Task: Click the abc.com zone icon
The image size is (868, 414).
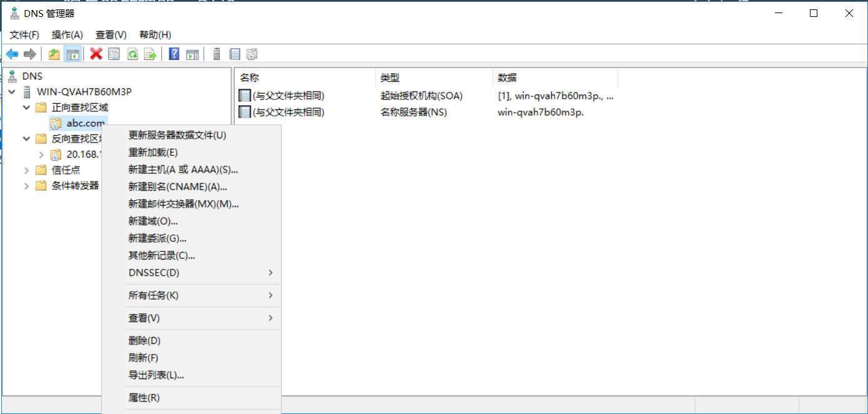Action: tap(56, 123)
